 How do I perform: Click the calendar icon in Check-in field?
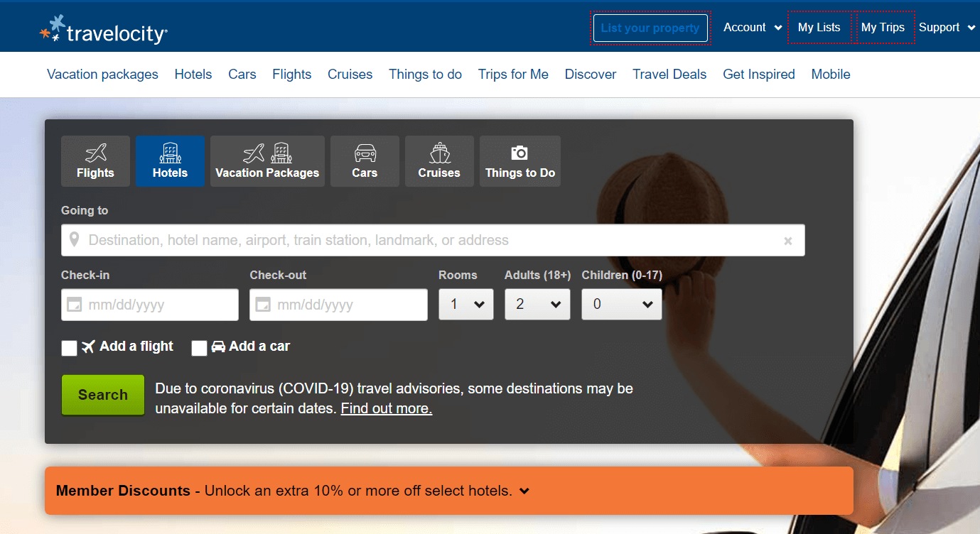pyautogui.click(x=74, y=305)
